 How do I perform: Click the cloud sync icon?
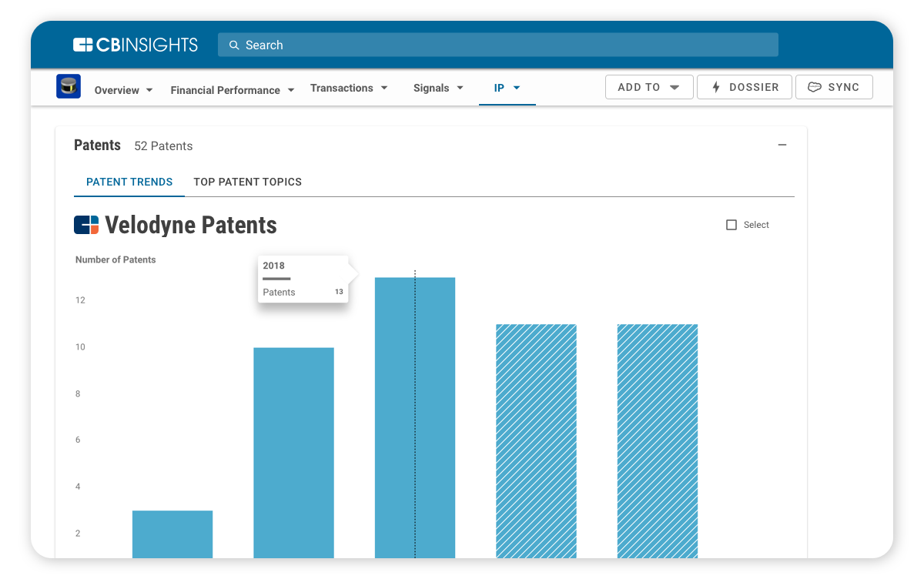pos(814,87)
